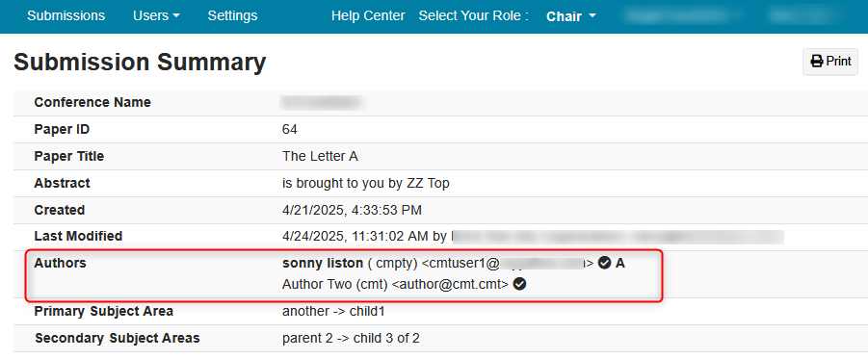Viewport: 868px width, 359px height.
Task: Click the Select Your Role label
Action: 473,15
